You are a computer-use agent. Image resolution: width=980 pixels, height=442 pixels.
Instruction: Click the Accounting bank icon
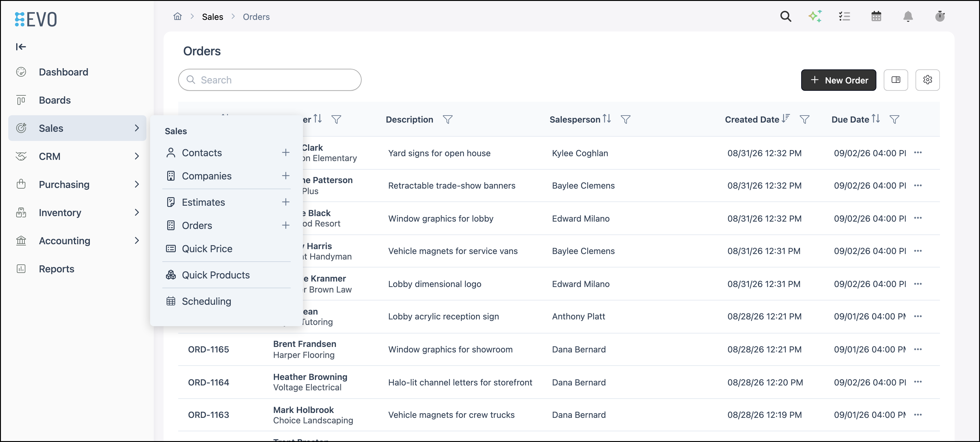click(x=21, y=241)
